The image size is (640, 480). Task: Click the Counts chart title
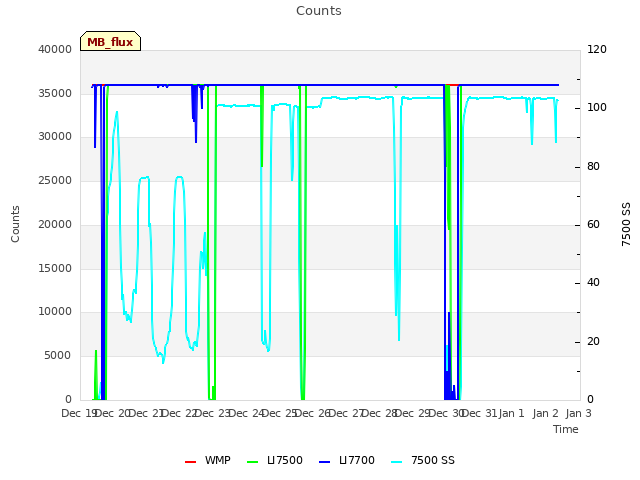point(319,11)
